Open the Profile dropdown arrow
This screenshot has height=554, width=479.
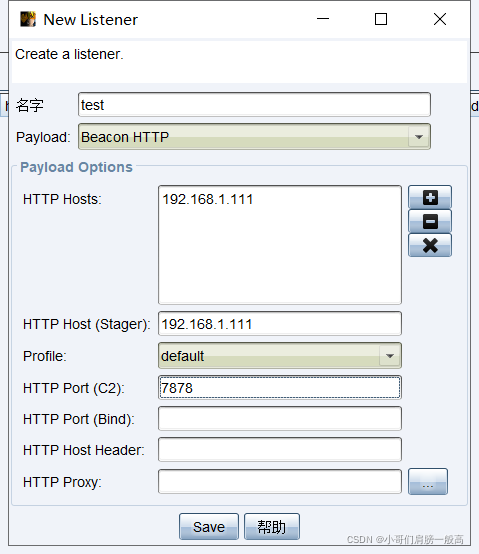390,356
